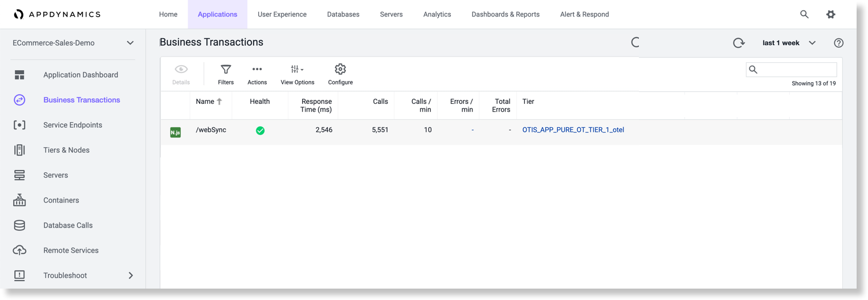The width and height of the screenshot is (868, 300).
Task: Sort by Calls column header
Action: pyautogui.click(x=380, y=102)
